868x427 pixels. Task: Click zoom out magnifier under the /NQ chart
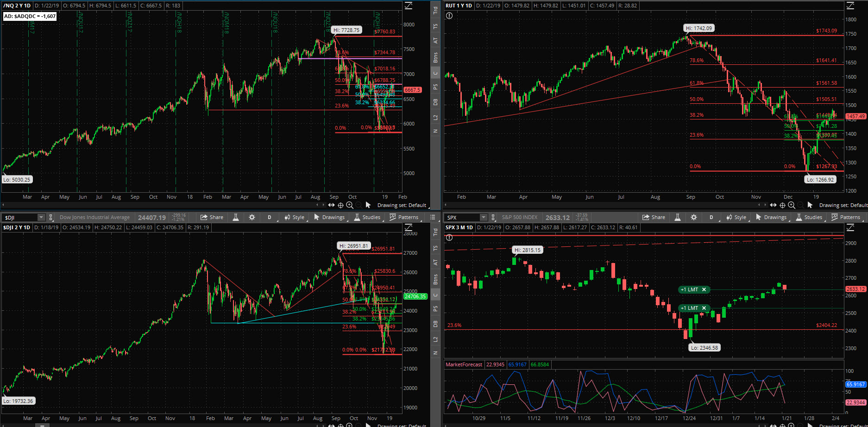[359, 205]
